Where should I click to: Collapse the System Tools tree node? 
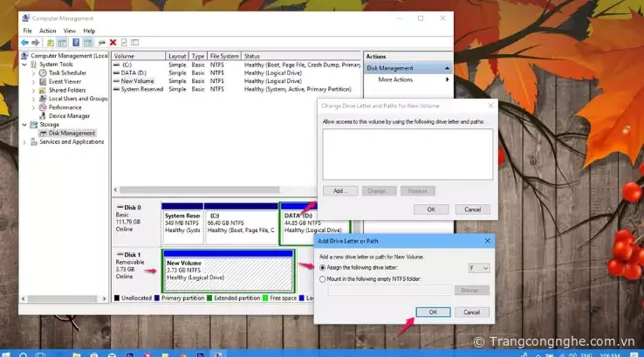pyautogui.click(x=24, y=65)
